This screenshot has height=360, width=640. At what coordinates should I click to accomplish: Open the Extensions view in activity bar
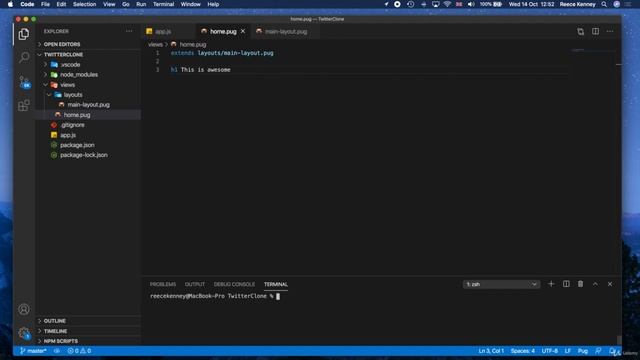tap(24, 105)
